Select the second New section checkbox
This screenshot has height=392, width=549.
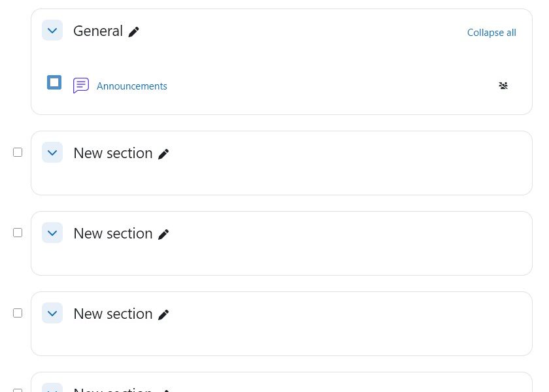pos(18,233)
